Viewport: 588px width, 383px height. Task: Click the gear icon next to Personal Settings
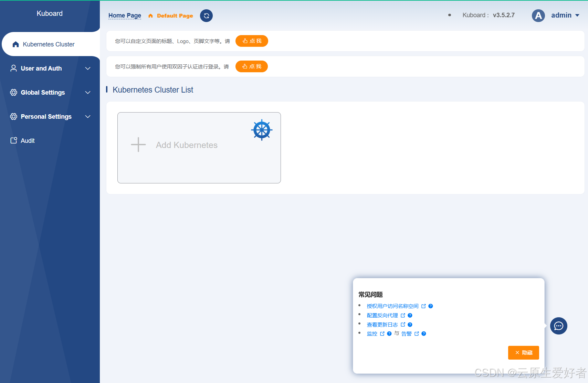coord(13,117)
